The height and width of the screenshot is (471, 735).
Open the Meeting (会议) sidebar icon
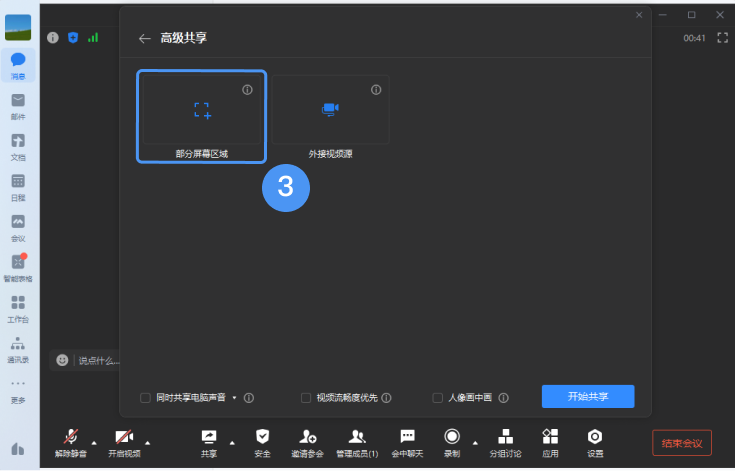18,228
